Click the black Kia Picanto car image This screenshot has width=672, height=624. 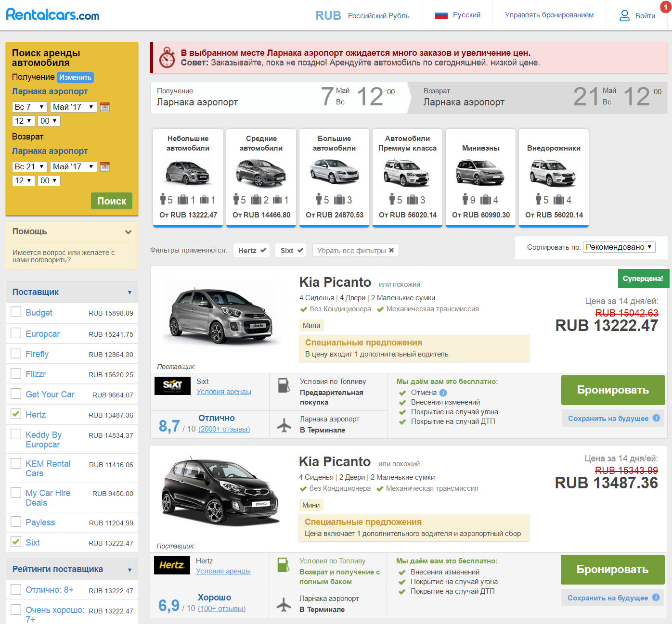pos(220,492)
